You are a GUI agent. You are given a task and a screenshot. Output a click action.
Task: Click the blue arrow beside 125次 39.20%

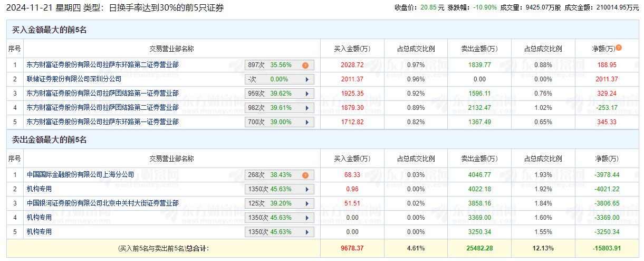pyautogui.click(x=306, y=203)
